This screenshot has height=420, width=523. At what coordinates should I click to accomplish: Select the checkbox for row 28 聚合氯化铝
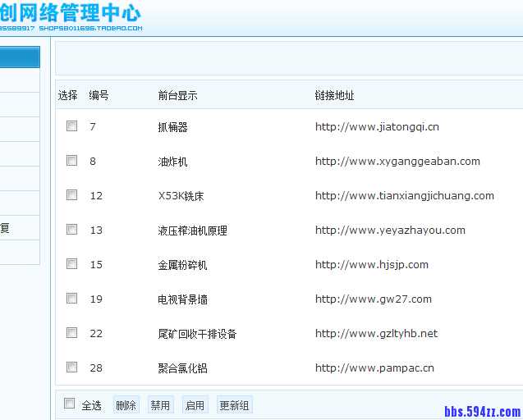(72, 367)
